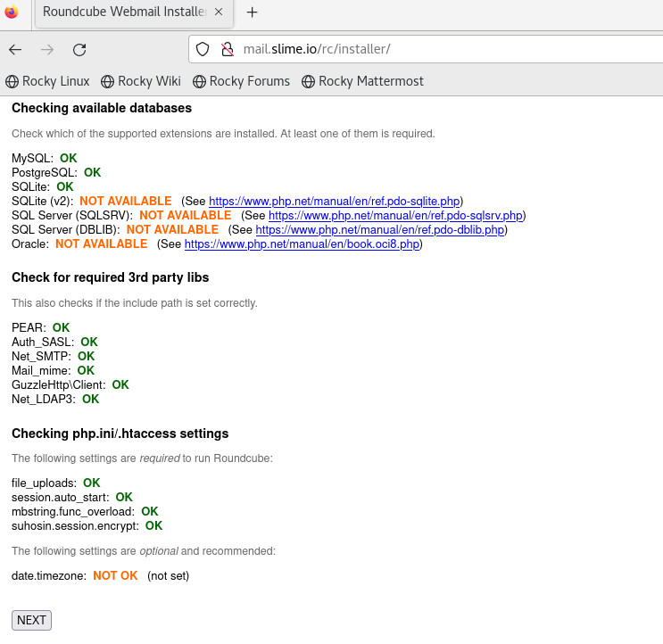Click NOT AVAILABLE next to Oracle
663x644 pixels.
pyautogui.click(x=102, y=244)
